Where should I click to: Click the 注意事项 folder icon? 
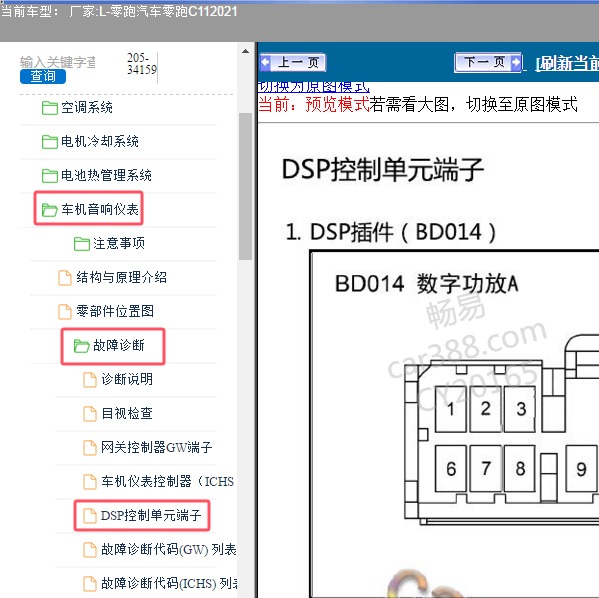82,244
